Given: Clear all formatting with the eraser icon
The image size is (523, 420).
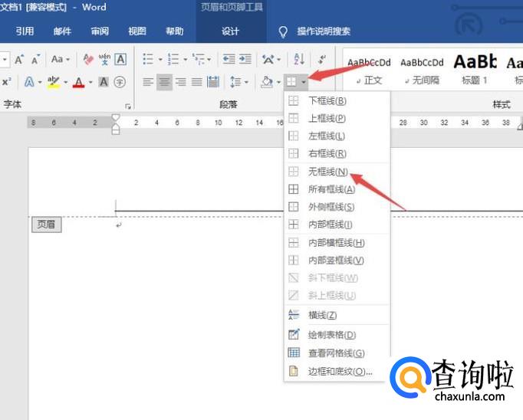Looking at the screenshot, I should point(88,59).
